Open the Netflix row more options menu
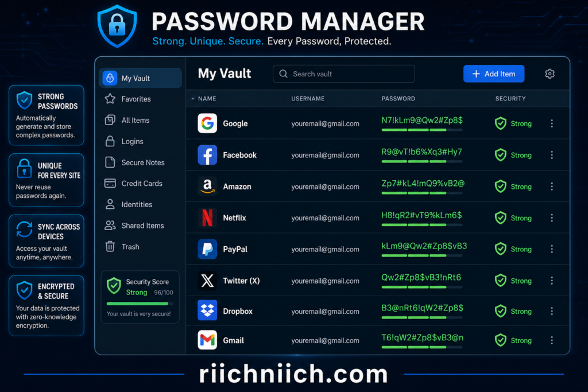 click(x=552, y=218)
